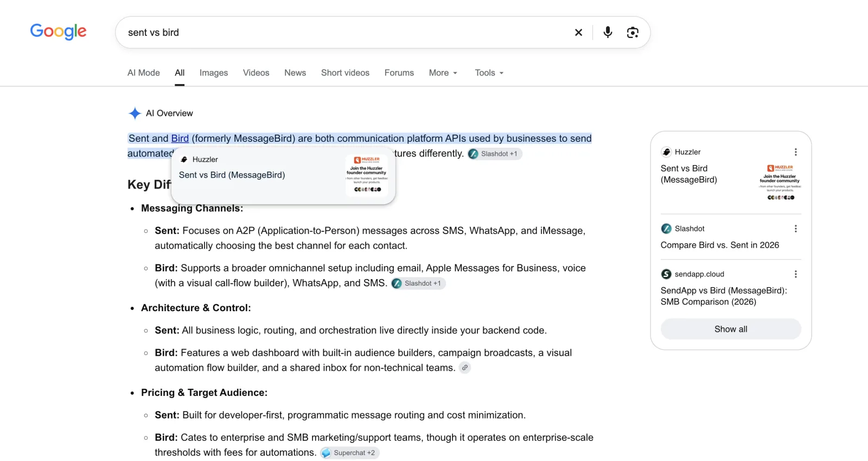This screenshot has width=868, height=461.
Task: Open Slashdot card options menu in sidebar
Action: point(795,229)
